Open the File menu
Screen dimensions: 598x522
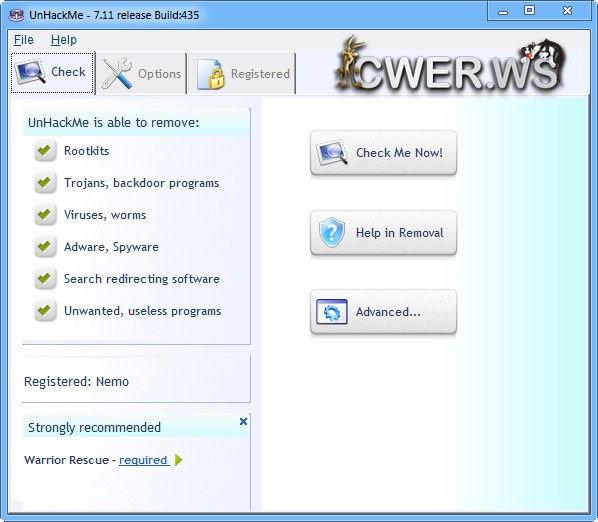point(24,40)
